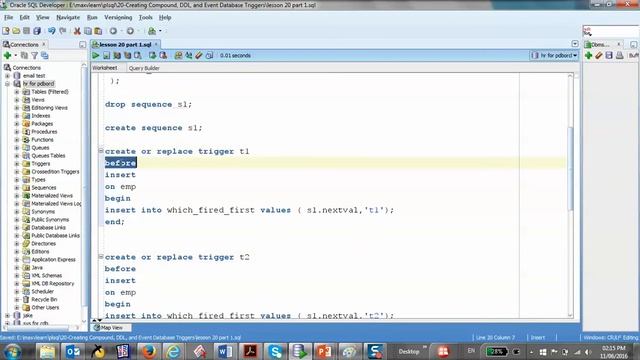
Task: Click the green New Connection plus icon
Action: click(x=7, y=56)
